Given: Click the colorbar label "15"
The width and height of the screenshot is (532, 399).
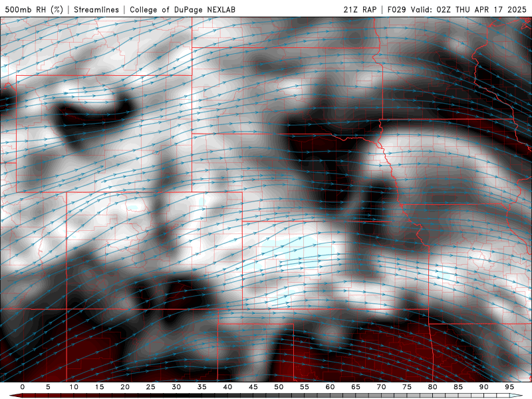Looking at the screenshot, I should 99,387.
